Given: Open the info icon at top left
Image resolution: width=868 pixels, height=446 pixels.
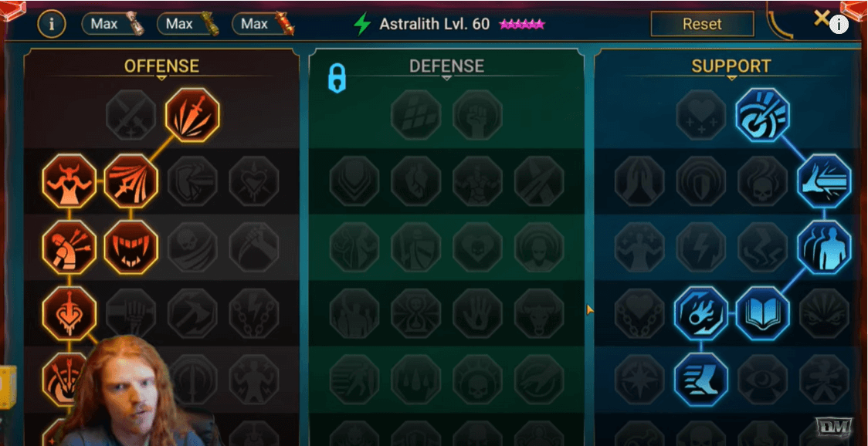Looking at the screenshot, I should [x=52, y=24].
